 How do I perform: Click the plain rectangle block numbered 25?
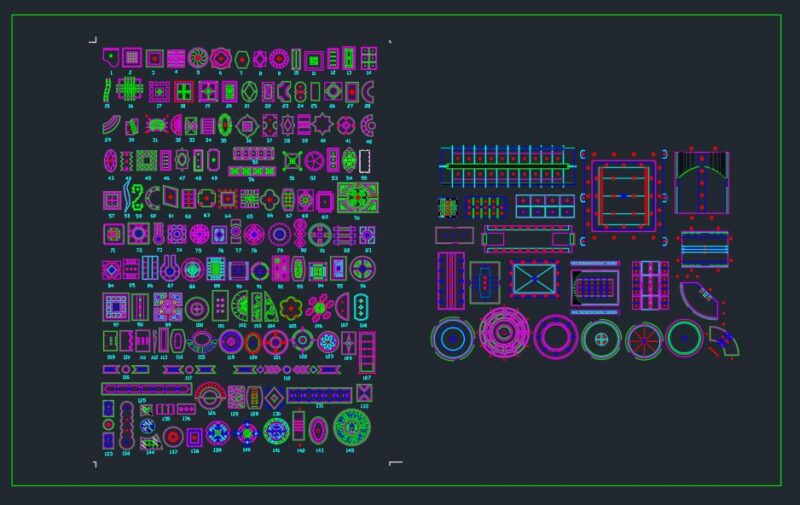[x=315, y=92]
